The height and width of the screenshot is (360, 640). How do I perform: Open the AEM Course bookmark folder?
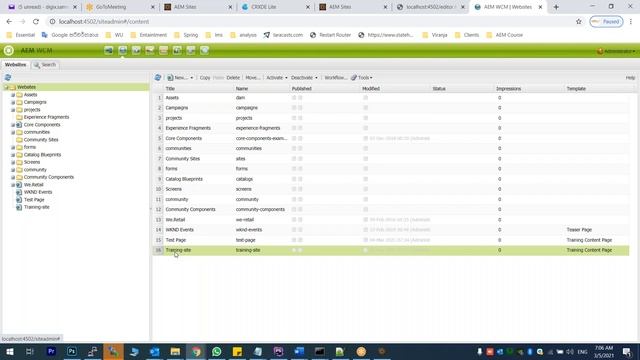pos(504,35)
